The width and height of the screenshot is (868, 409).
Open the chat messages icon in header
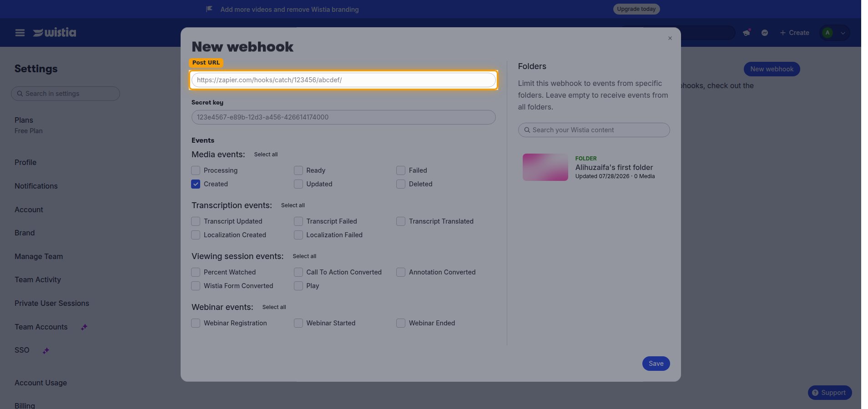(x=765, y=33)
